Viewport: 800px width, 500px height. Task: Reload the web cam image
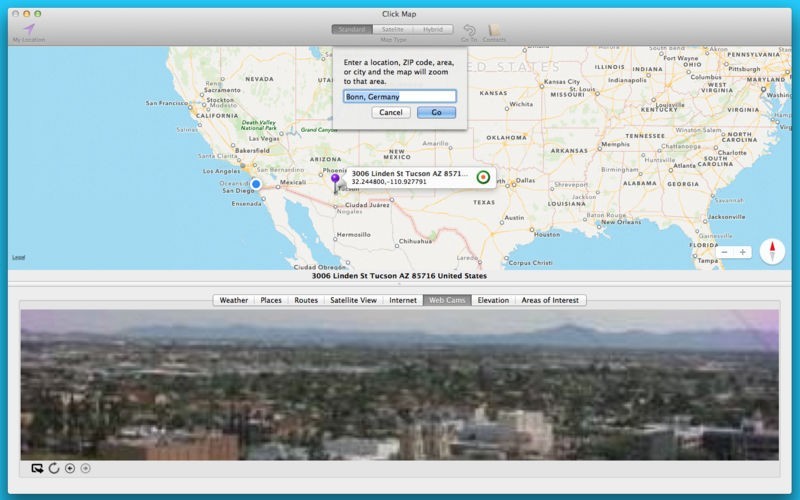tap(54, 468)
